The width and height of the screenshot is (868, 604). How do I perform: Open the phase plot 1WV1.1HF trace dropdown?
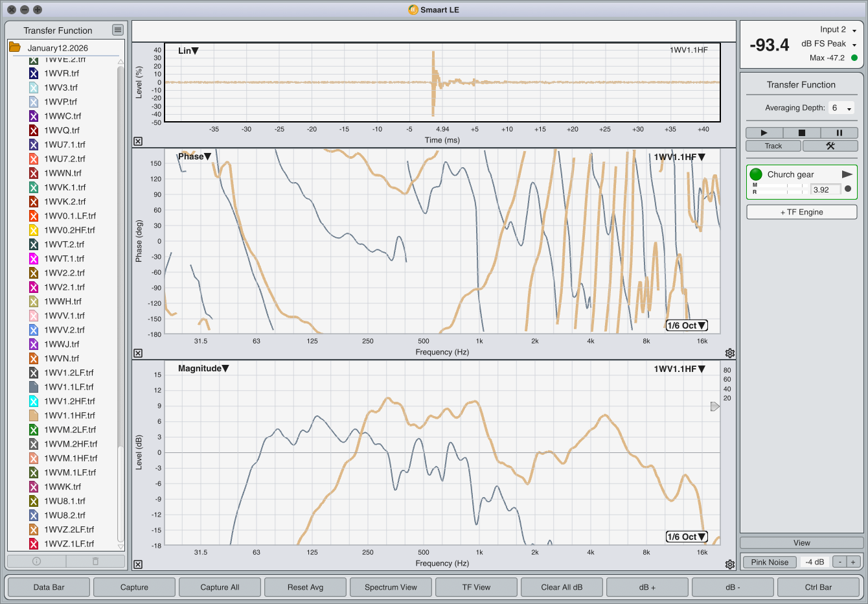680,157
